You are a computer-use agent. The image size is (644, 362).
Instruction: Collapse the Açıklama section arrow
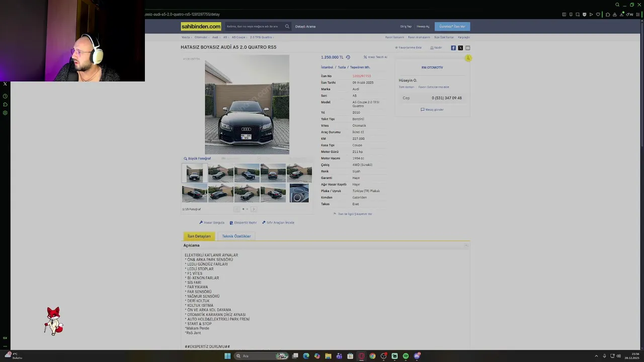[466, 245]
